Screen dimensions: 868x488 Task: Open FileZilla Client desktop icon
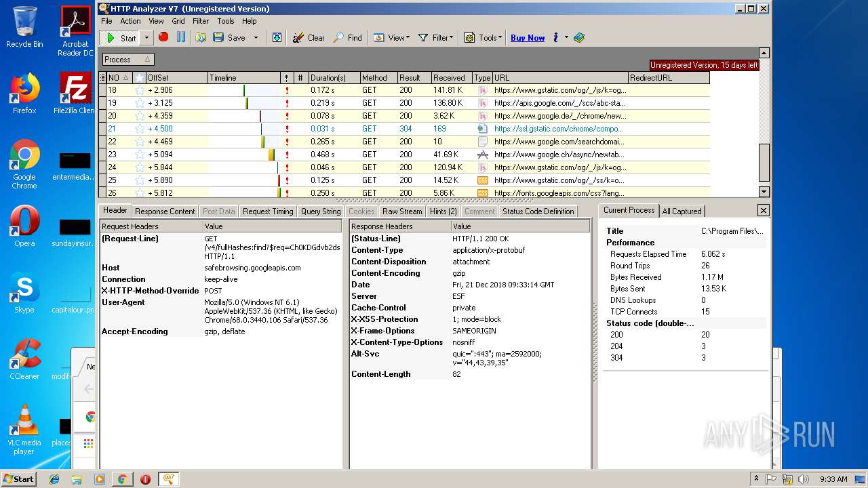coord(75,94)
